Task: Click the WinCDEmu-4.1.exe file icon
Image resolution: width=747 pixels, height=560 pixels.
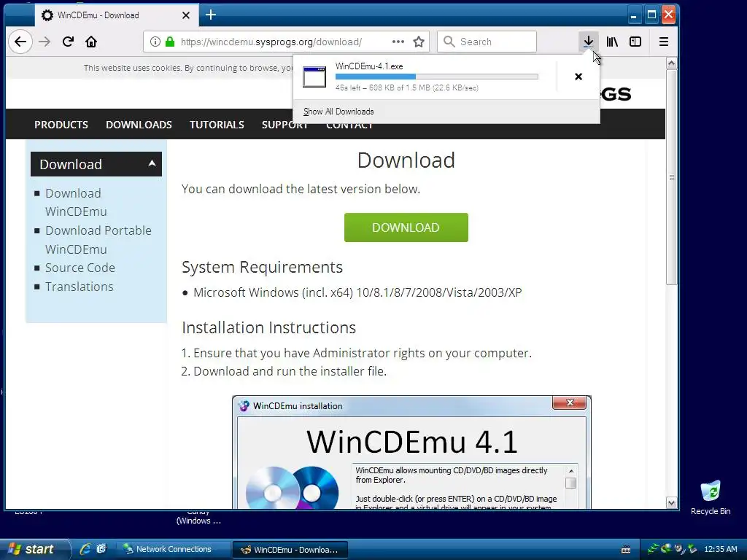Action: tap(314, 77)
